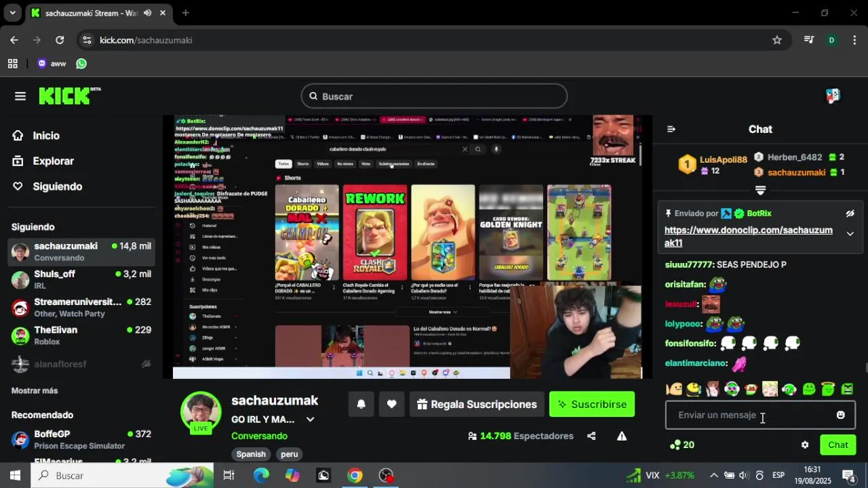Insert first quick emote above chat input
This screenshot has width=868, height=488.
tap(674, 389)
